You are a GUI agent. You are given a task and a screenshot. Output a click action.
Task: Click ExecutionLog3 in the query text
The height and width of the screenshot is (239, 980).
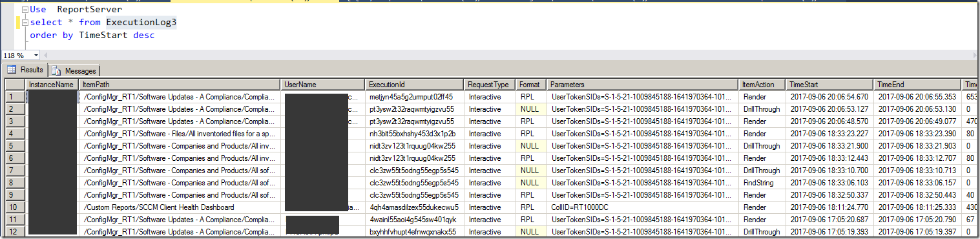click(141, 23)
